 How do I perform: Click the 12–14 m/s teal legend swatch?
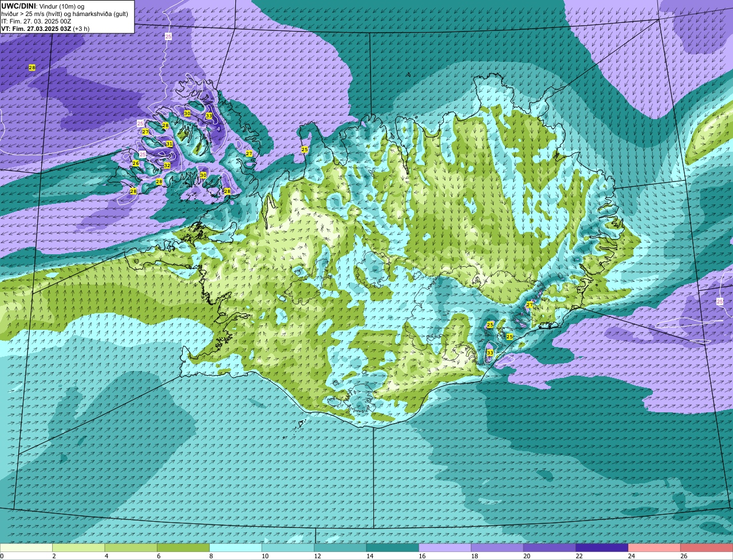340,548
